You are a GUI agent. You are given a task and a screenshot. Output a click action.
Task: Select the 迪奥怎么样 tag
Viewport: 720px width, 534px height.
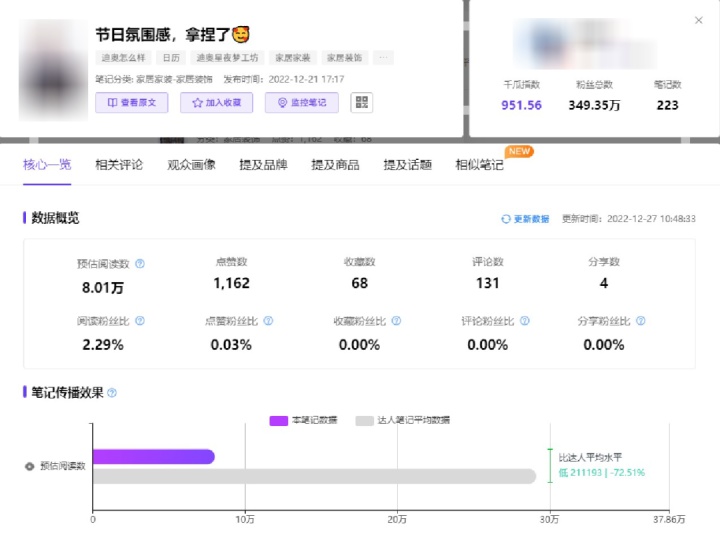click(x=123, y=58)
